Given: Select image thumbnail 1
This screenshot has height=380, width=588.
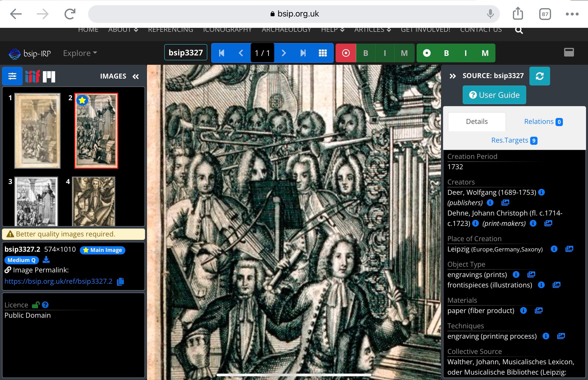Looking at the screenshot, I should click(x=37, y=131).
